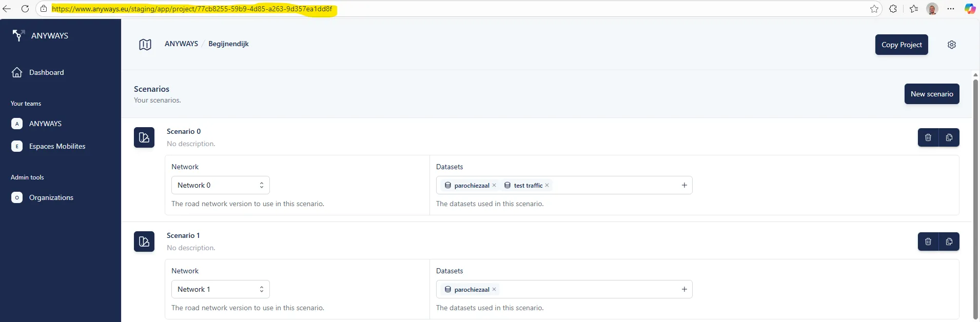Open project settings gear icon
The height and width of the screenshot is (322, 980).
[x=952, y=45]
